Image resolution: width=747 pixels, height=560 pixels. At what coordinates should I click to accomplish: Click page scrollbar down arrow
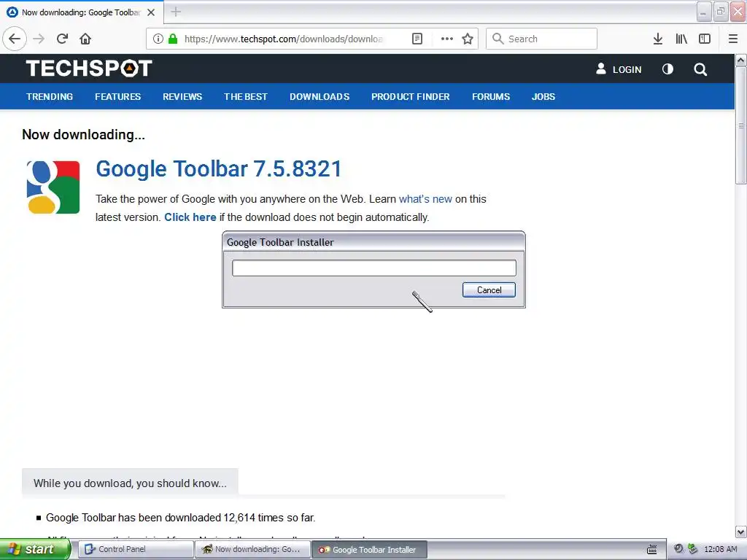(x=741, y=532)
